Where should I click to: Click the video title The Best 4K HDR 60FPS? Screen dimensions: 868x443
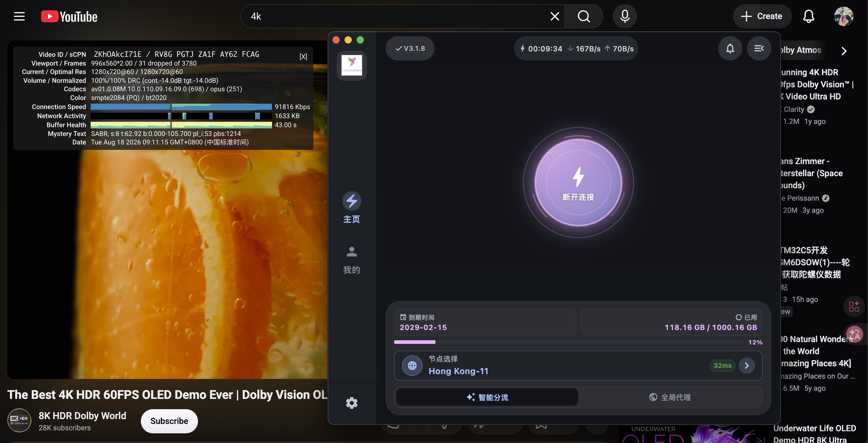pos(167,394)
